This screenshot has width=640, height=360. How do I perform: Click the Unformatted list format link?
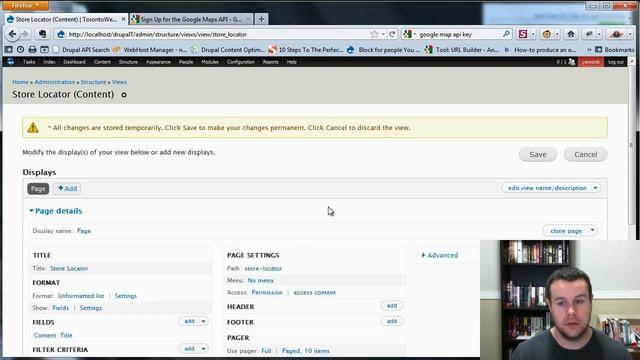coord(81,296)
